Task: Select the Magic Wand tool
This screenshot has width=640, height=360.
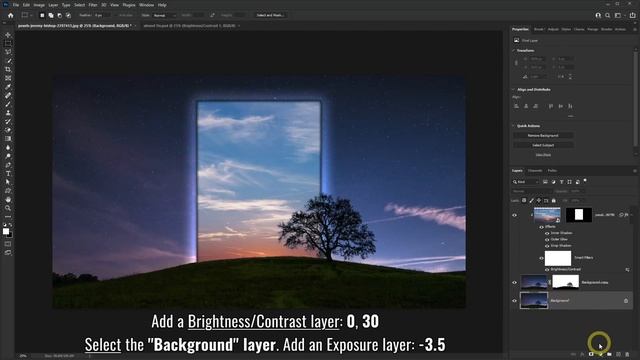Action: 8,61
